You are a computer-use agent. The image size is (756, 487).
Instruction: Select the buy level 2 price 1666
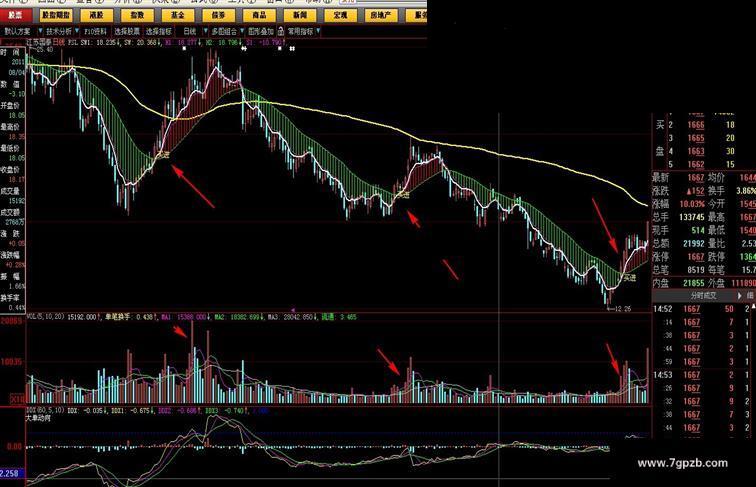click(696, 125)
